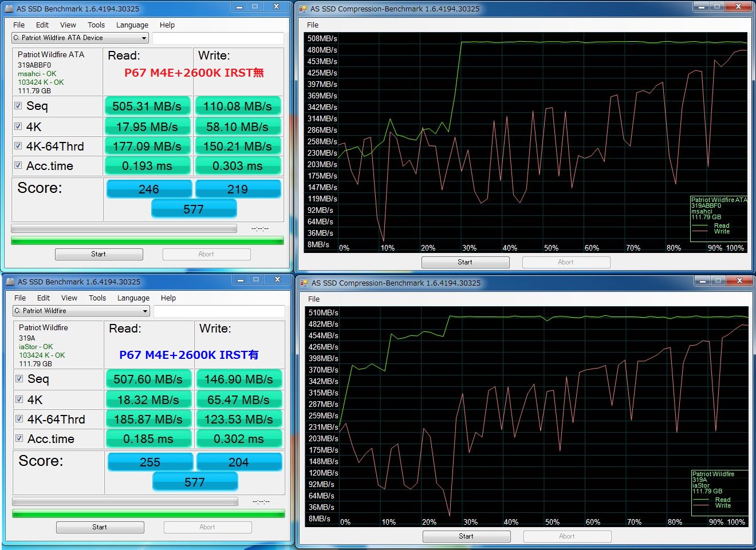Click the 0.193 ms read access time
This screenshot has width=756, height=550.
pos(147,165)
